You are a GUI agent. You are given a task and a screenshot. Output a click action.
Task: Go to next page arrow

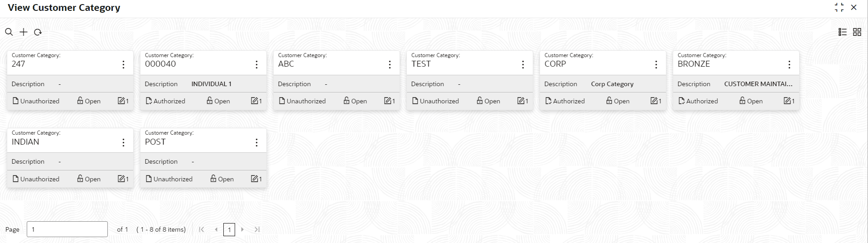242,229
